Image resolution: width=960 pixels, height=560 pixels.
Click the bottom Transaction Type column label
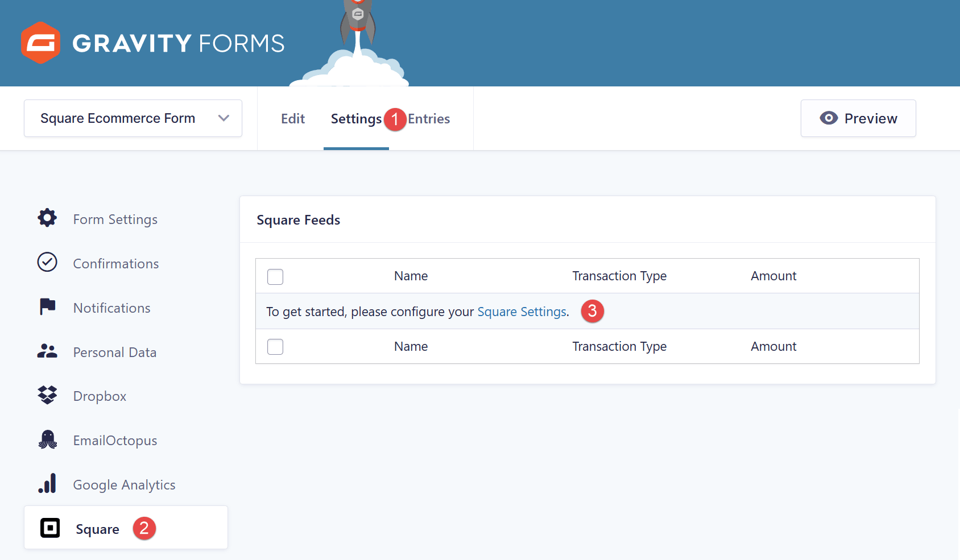point(619,346)
